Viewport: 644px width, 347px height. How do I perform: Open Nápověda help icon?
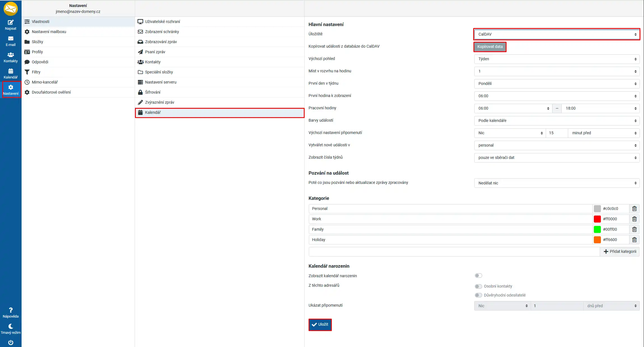11,313
